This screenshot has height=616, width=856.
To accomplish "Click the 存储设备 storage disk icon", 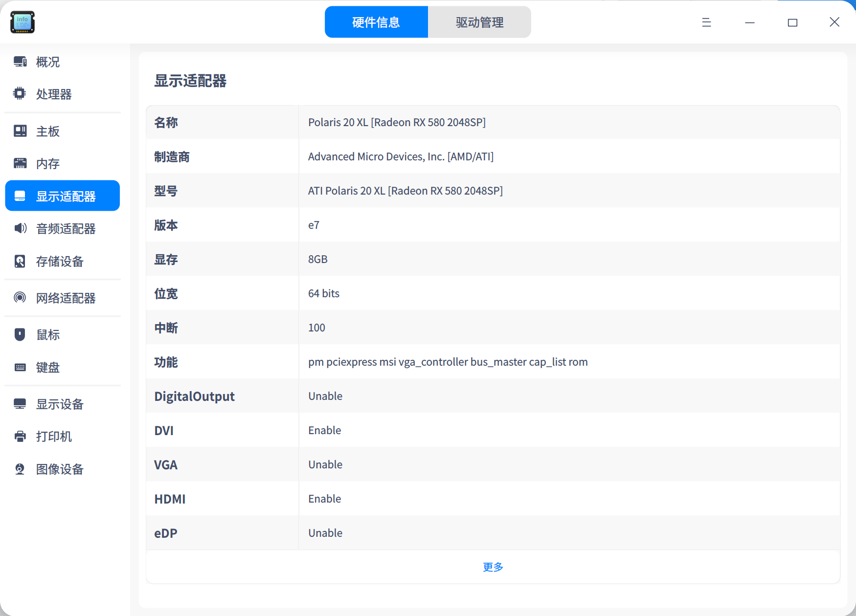I will click(20, 262).
